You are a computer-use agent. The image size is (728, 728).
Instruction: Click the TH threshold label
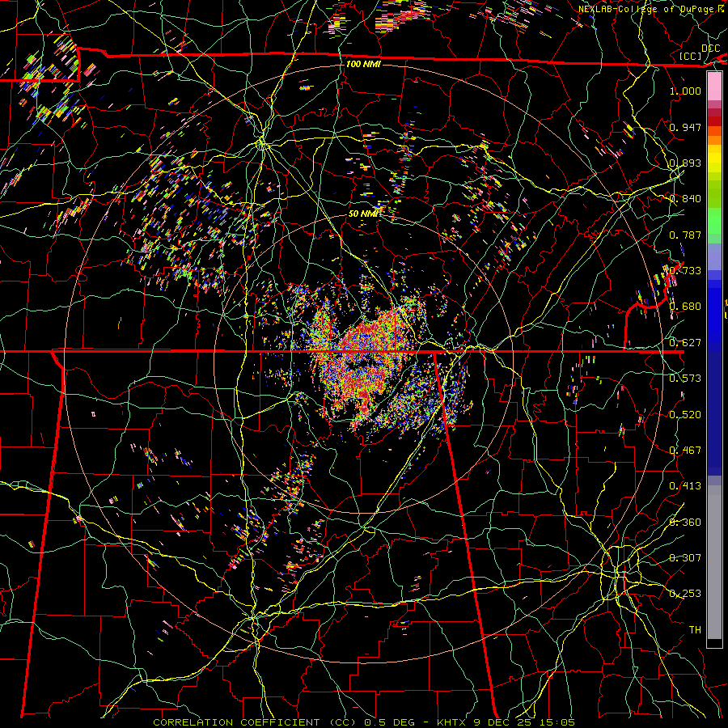(x=695, y=630)
